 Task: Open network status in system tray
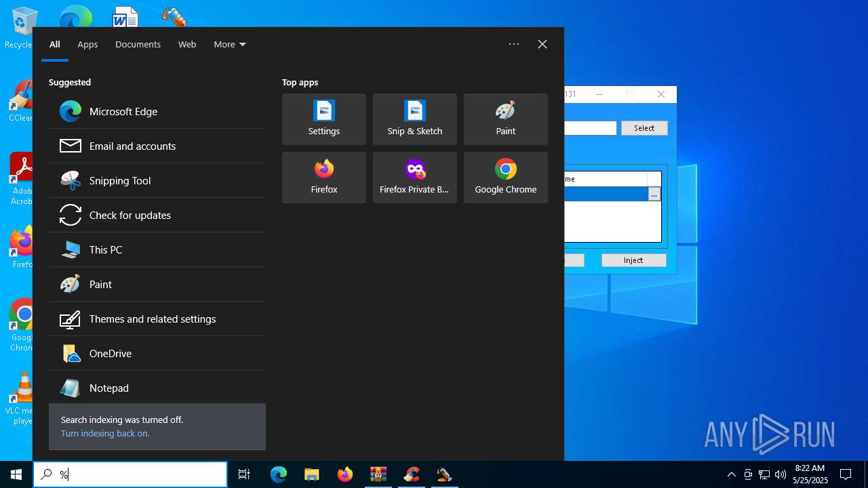764,474
